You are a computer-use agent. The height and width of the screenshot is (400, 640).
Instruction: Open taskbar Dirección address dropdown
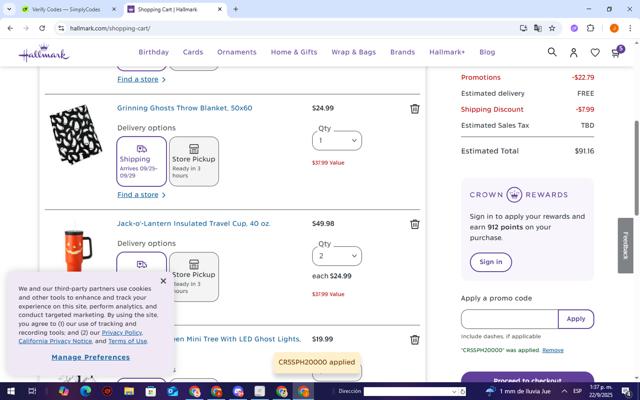454,391
